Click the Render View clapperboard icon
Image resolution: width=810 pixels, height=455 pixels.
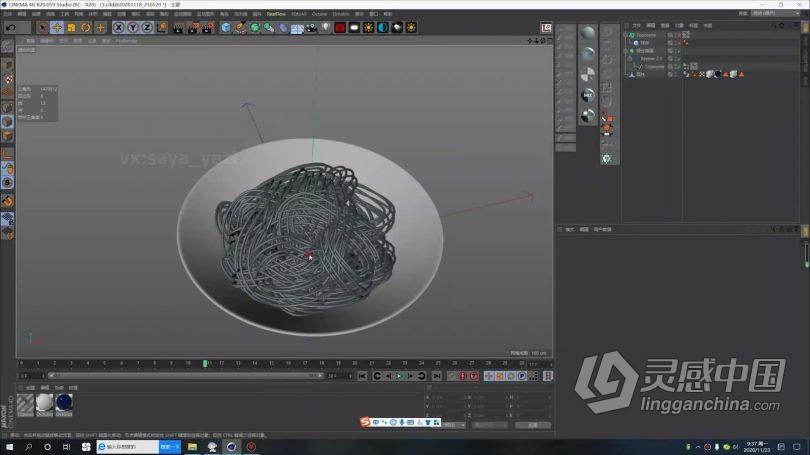point(178,27)
